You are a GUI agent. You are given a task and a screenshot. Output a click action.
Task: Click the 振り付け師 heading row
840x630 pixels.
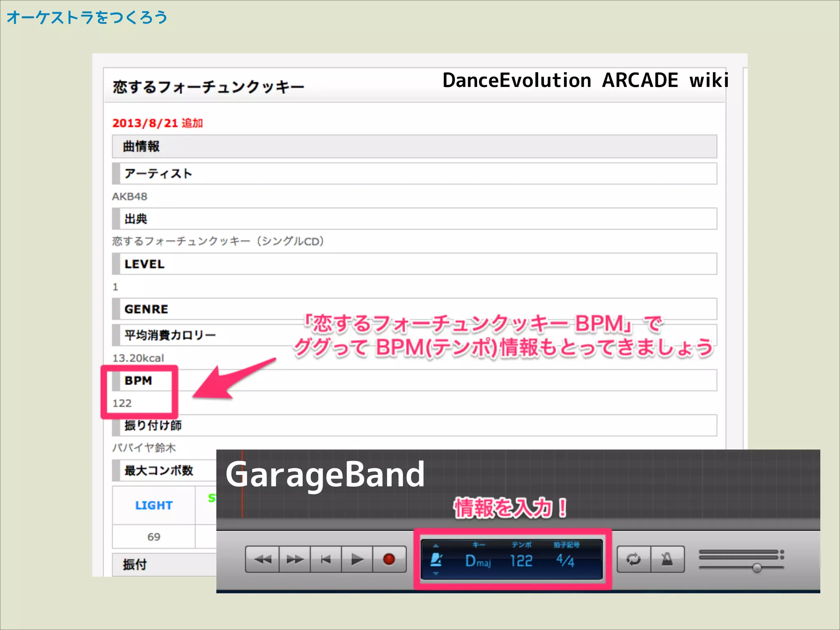(x=414, y=425)
